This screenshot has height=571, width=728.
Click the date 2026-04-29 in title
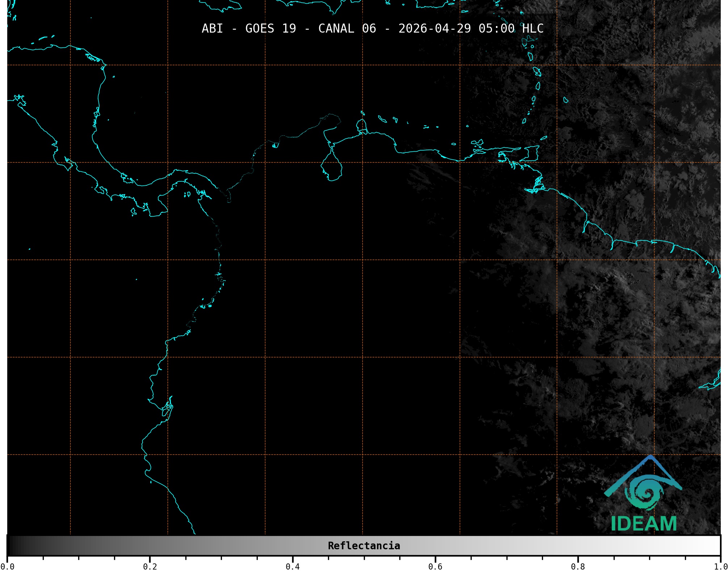pyautogui.click(x=434, y=29)
